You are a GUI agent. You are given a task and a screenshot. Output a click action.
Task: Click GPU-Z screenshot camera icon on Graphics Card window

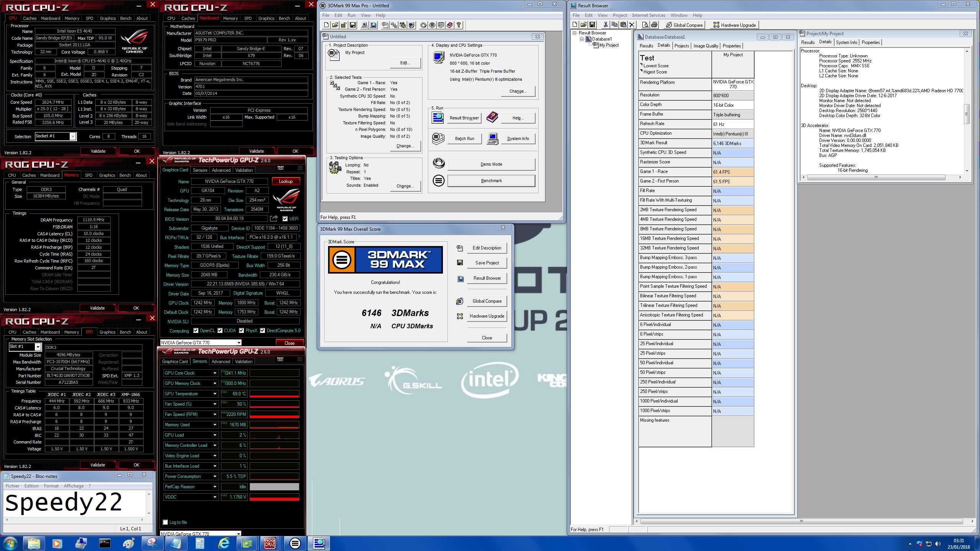281,168
